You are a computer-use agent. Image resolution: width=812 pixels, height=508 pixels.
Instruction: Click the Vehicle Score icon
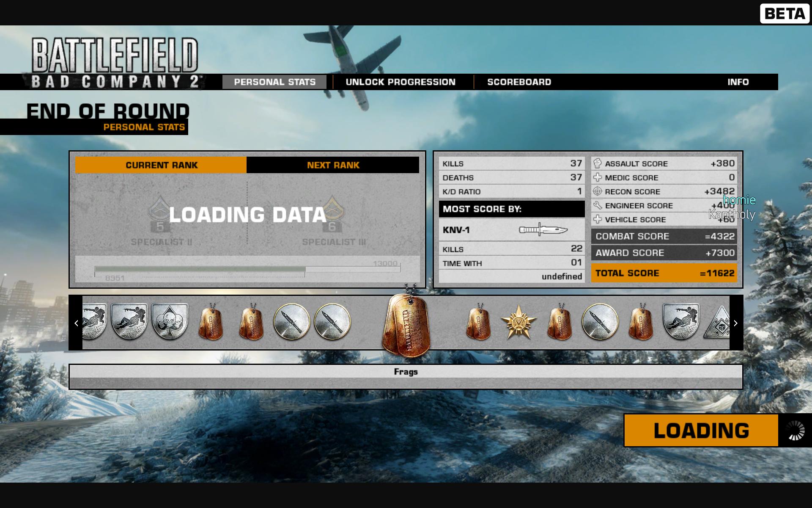(x=597, y=219)
